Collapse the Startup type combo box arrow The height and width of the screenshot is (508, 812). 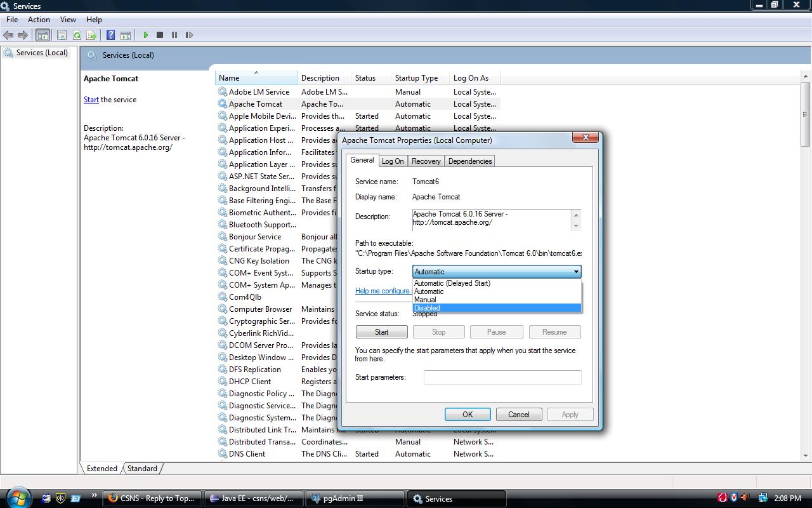(575, 272)
